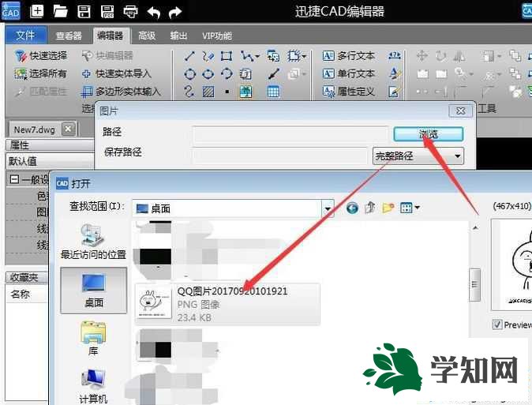This screenshot has height=405, width=532.
Task: Click 选择所有 select all
Action: coord(41,73)
